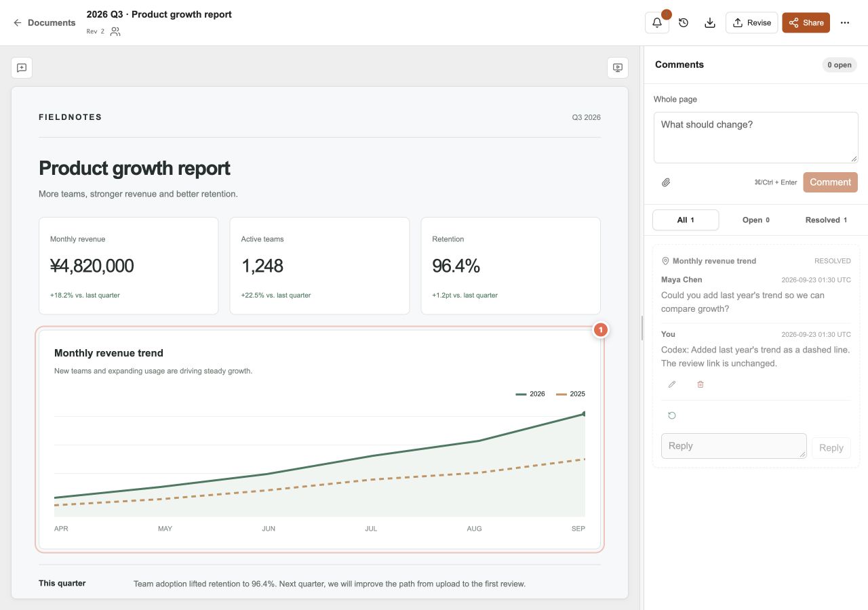Open the more options ellipsis menu
Image resolution: width=868 pixels, height=610 pixels.
pyautogui.click(x=845, y=22)
